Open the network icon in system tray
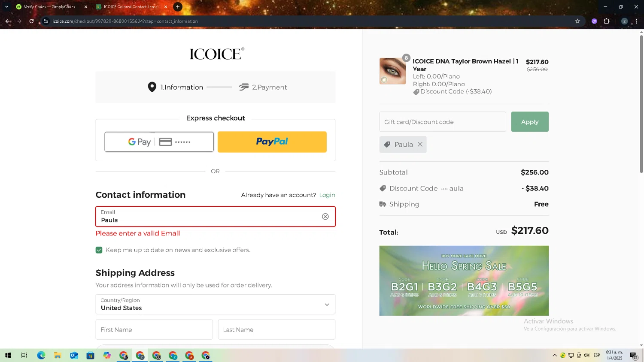This screenshot has height=362, width=644. (x=571, y=356)
